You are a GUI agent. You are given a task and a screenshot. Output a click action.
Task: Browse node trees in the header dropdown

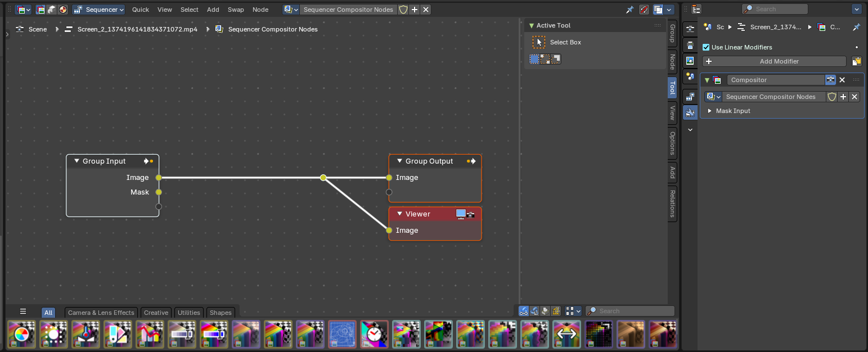tap(291, 10)
